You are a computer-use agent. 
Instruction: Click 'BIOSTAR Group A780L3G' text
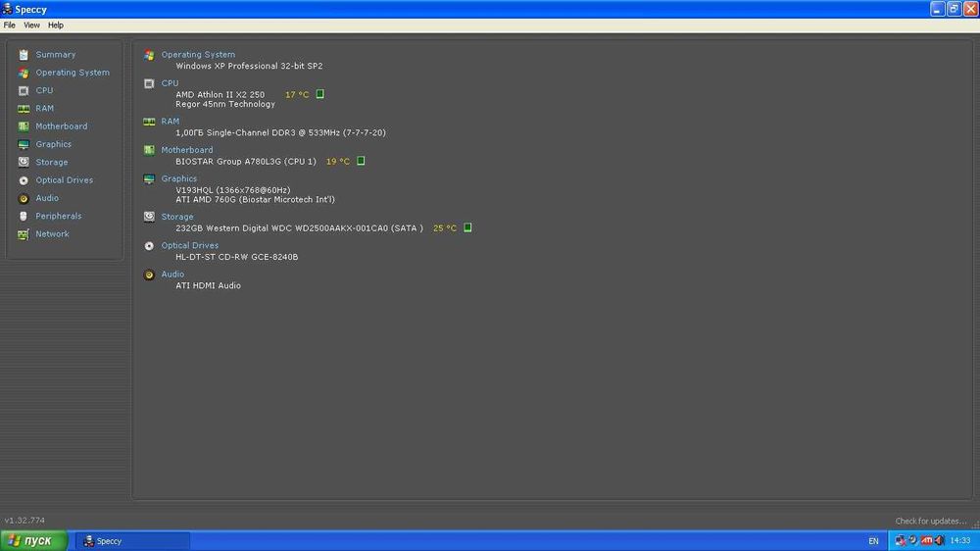coord(228,162)
